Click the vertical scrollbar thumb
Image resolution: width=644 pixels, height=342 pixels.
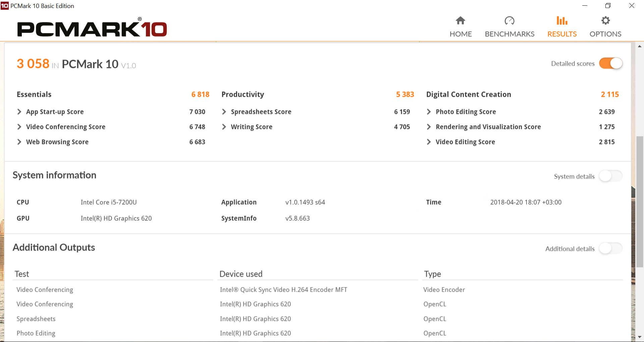[640, 202]
